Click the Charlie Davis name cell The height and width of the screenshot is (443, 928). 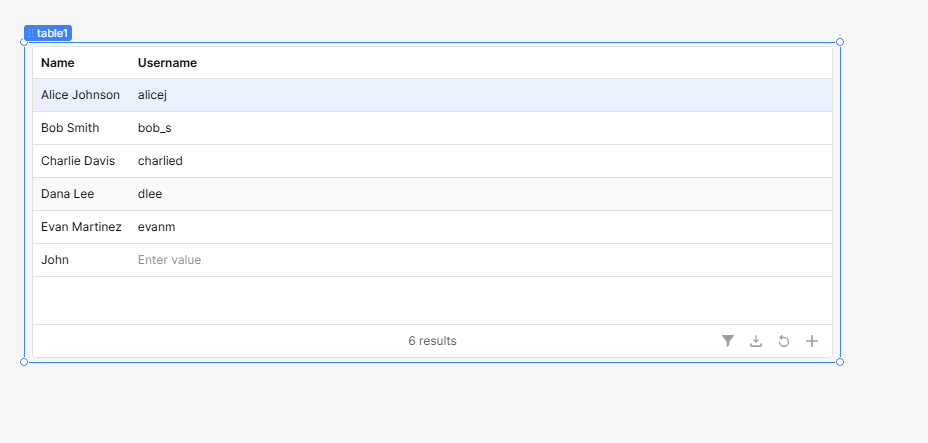click(82, 161)
